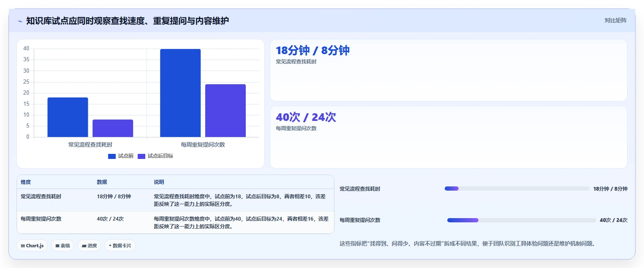The height and width of the screenshot is (268, 644).
Task: Click the 每周重复提问次数 progress bar
Action: 522,220
